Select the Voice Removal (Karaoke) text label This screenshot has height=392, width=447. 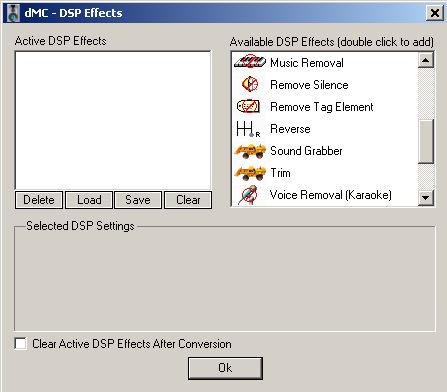(x=330, y=195)
